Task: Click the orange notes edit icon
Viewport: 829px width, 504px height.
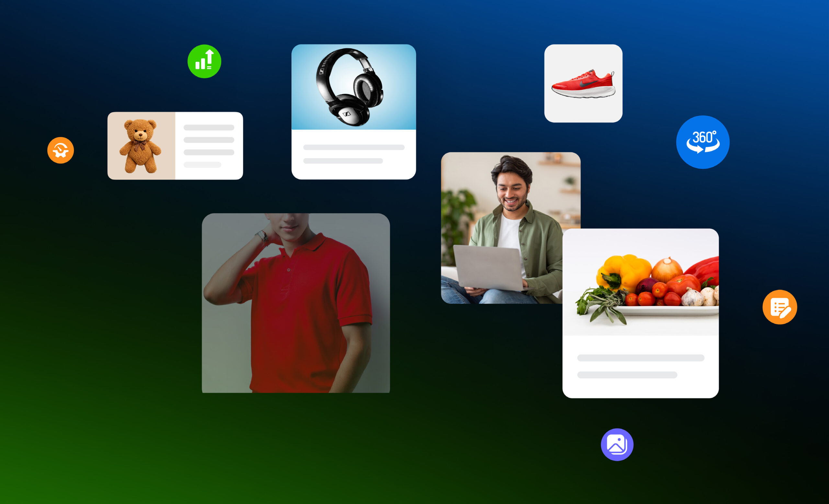Action: 779,307
